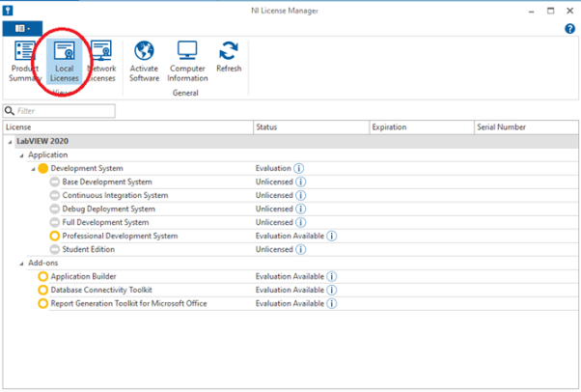
Task: Click the Filter search field
Action: pos(59,111)
